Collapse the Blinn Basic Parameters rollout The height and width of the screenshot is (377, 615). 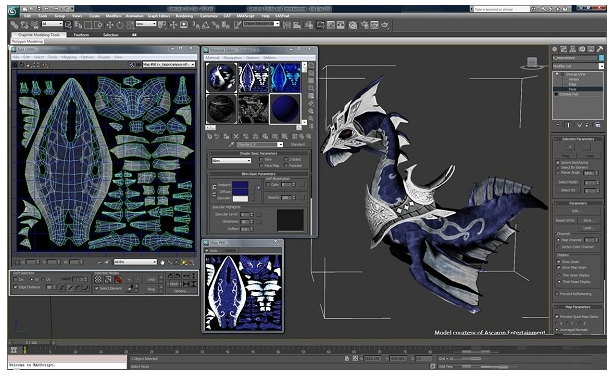[x=259, y=174]
